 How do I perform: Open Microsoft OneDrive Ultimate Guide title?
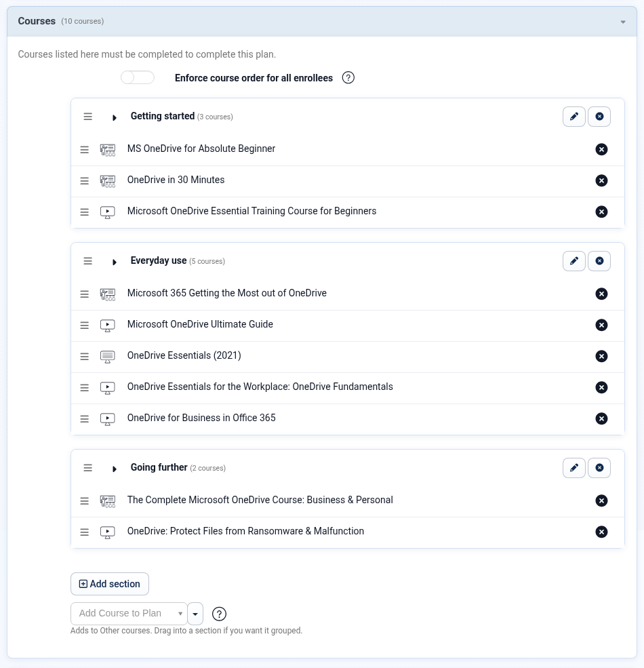coord(200,324)
